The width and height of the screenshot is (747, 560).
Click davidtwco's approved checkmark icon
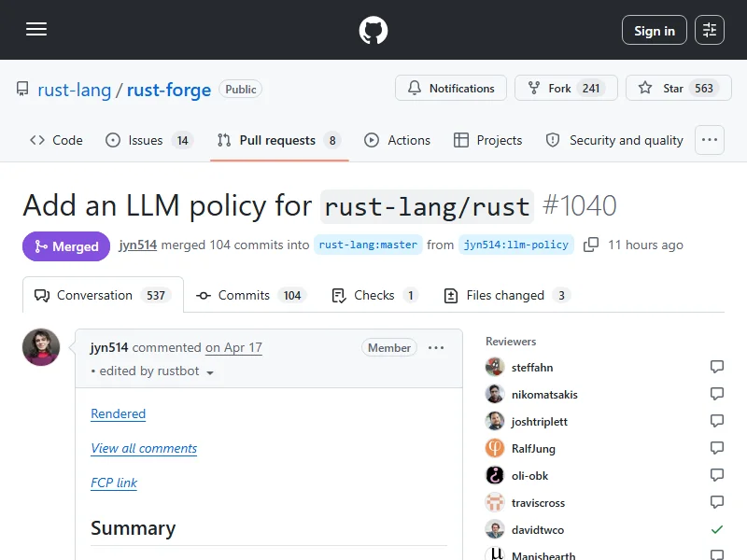pos(716,529)
